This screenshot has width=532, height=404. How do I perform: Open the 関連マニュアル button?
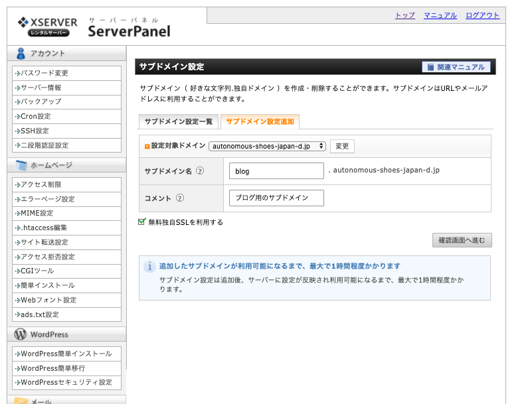pyautogui.click(x=456, y=67)
